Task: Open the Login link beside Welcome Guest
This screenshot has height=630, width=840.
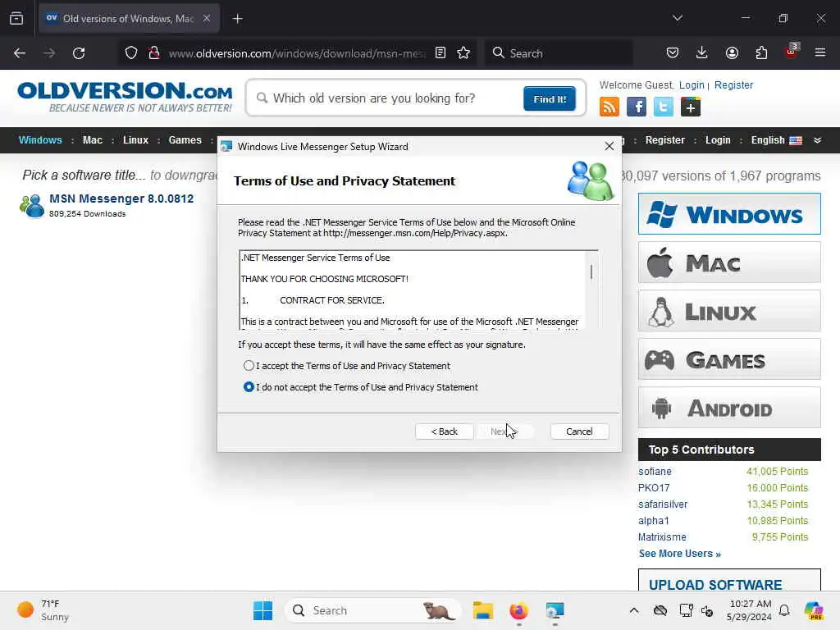Action: [692, 85]
